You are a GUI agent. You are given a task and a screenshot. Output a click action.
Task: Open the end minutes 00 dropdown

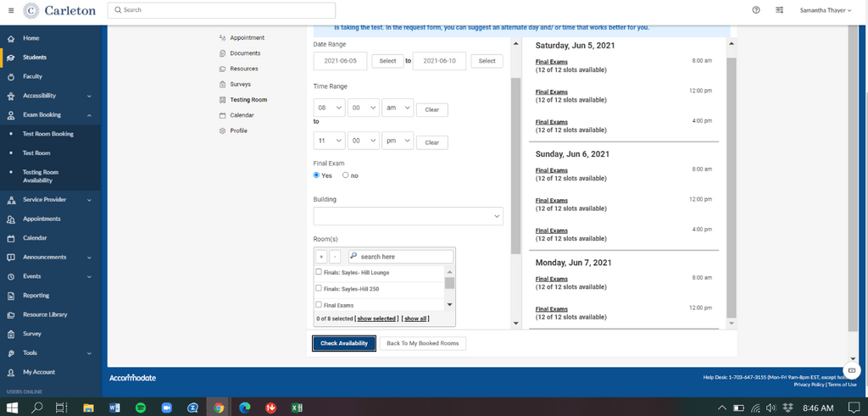364,141
